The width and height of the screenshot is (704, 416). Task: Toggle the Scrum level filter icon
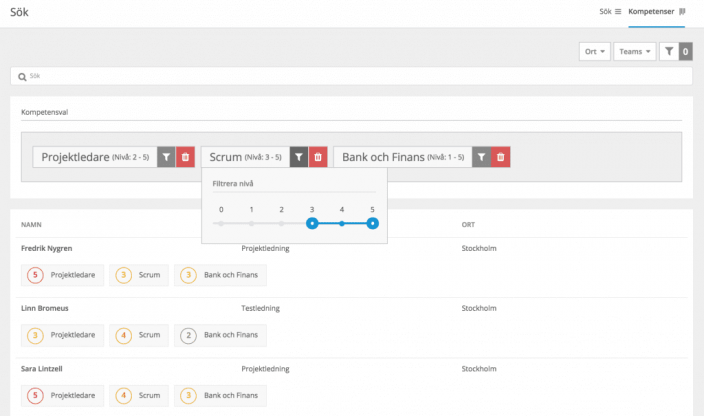click(299, 157)
